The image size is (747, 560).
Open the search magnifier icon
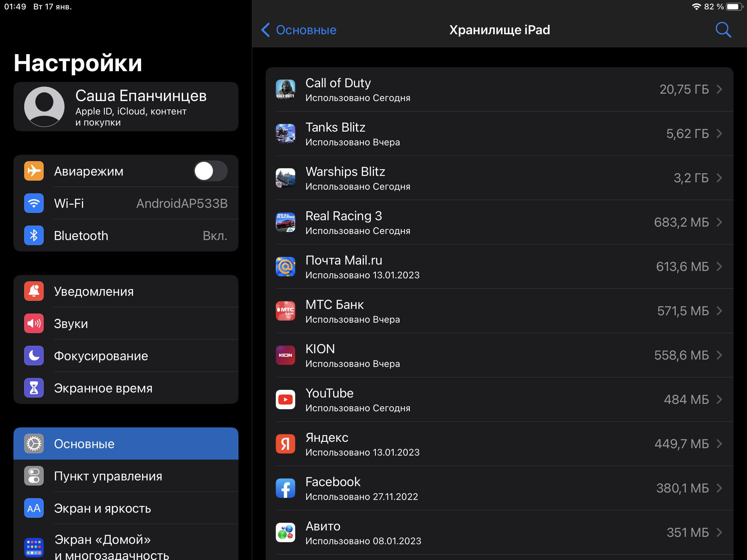pos(723,30)
